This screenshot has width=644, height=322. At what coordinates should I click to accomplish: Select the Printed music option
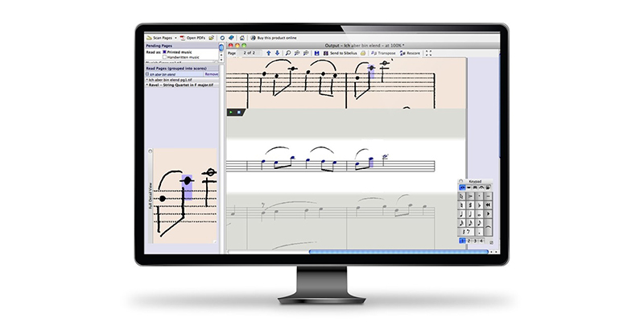tap(177, 52)
